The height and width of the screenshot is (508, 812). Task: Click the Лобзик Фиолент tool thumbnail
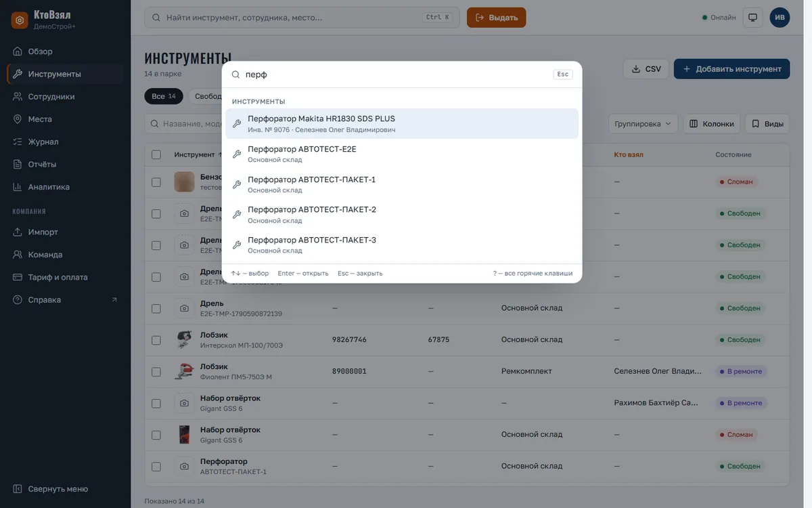(x=184, y=372)
